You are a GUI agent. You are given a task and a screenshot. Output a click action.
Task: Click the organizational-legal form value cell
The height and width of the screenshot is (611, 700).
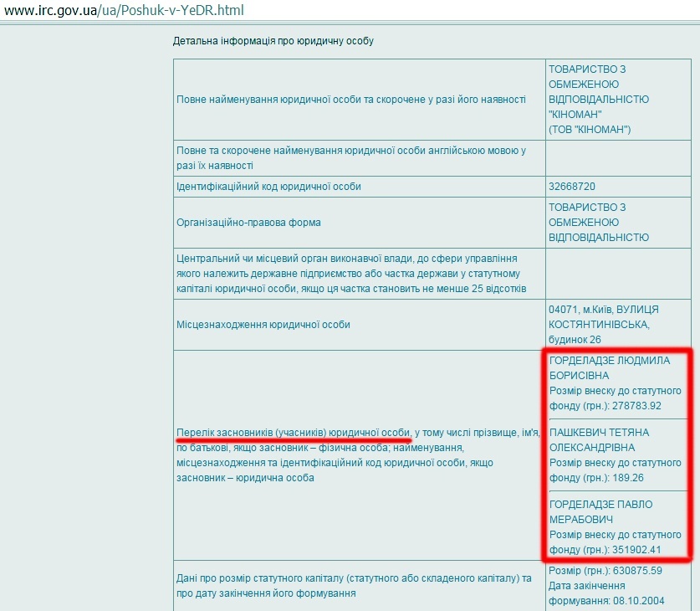coord(598,223)
